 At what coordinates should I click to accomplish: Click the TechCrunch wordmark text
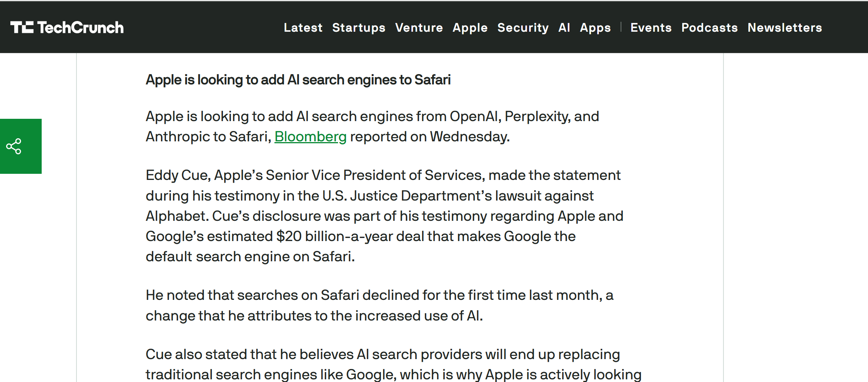tap(80, 28)
